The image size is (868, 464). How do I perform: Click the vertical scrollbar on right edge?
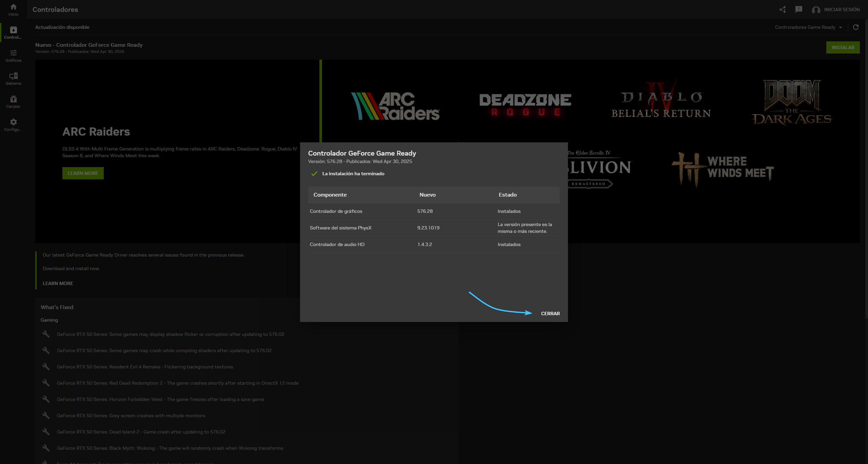click(x=866, y=169)
